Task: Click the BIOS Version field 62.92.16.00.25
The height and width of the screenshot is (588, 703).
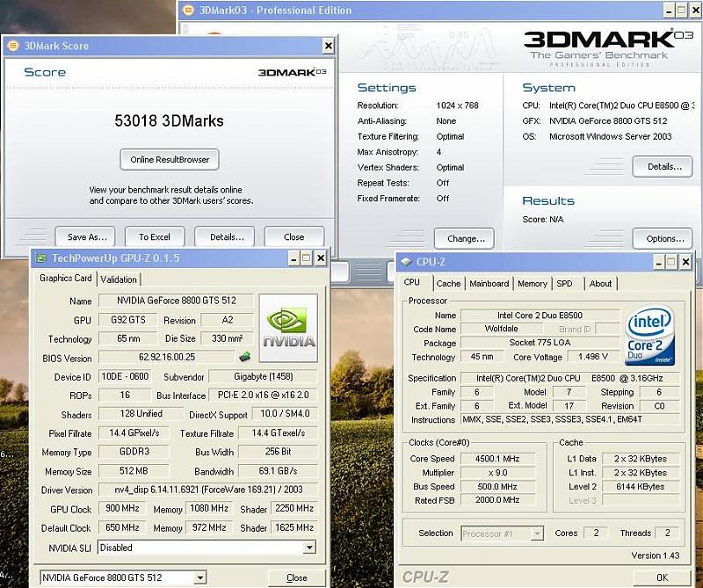Action: (x=167, y=357)
